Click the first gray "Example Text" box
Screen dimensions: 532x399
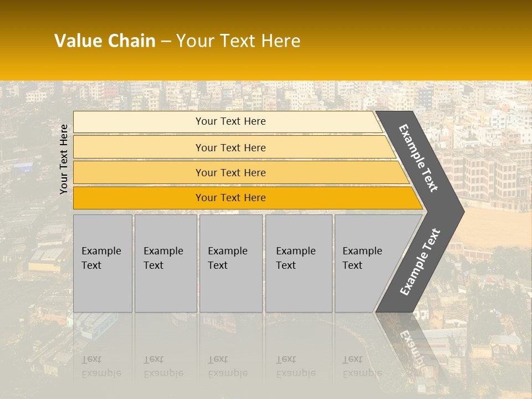(103, 263)
